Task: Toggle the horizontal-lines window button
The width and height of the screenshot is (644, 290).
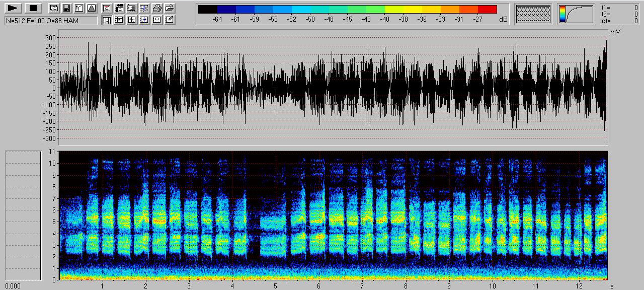Action: click(119, 20)
